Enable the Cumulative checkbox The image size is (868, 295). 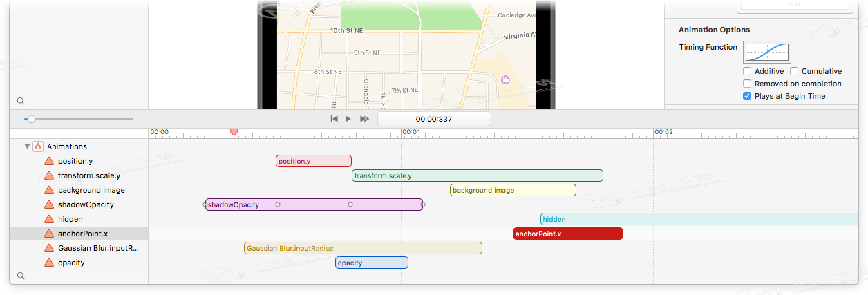pos(794,71)
